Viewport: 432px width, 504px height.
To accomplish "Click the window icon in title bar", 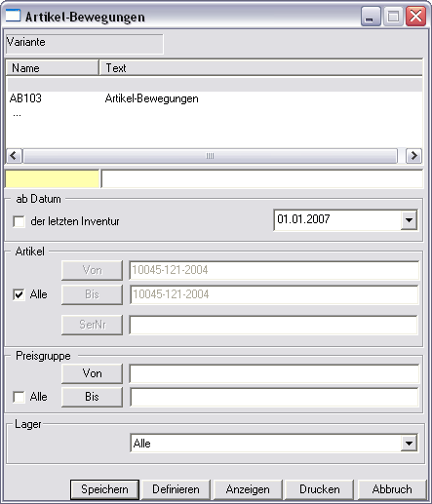I will (x=13, y=16).
